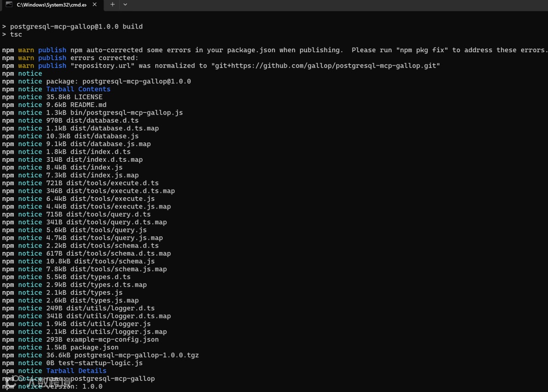
Task: Click the 'Tarball Details' heading
Action: pyautogui.click(x=76, y=371)
